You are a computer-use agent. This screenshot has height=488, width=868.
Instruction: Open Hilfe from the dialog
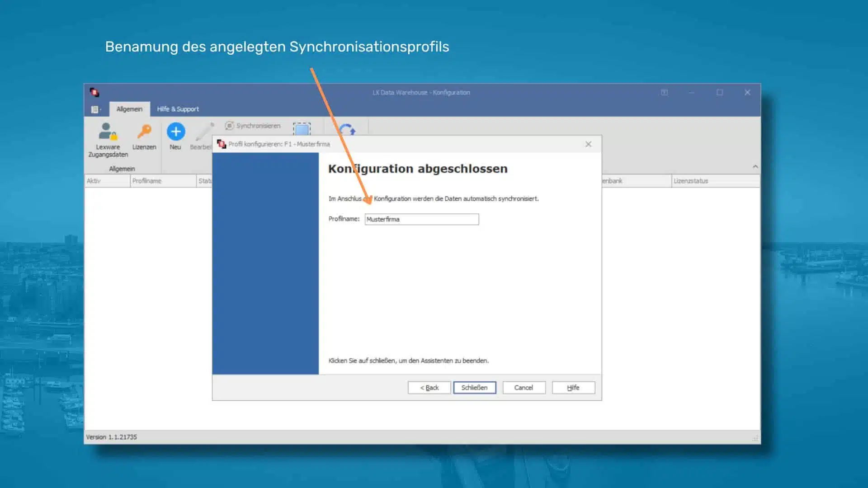(x=573, y=388)
